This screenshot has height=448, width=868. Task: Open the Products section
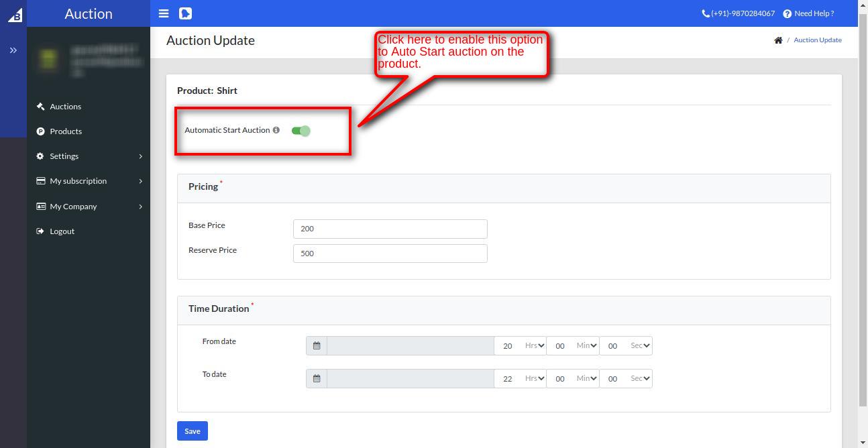(66, 131)
